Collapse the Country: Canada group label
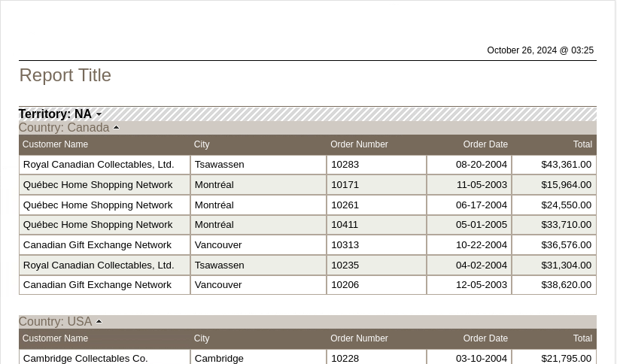The height and width of the screenshot is (364, 617). (x=64, y=128)
